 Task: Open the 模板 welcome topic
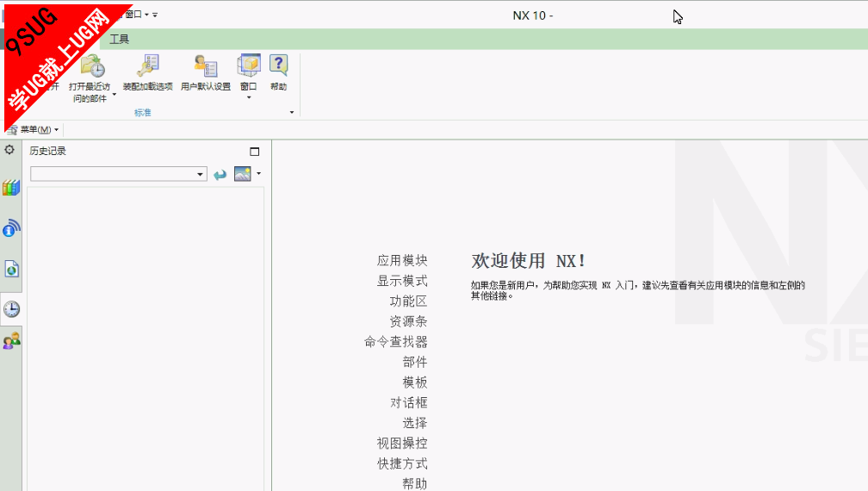(415, 382)
